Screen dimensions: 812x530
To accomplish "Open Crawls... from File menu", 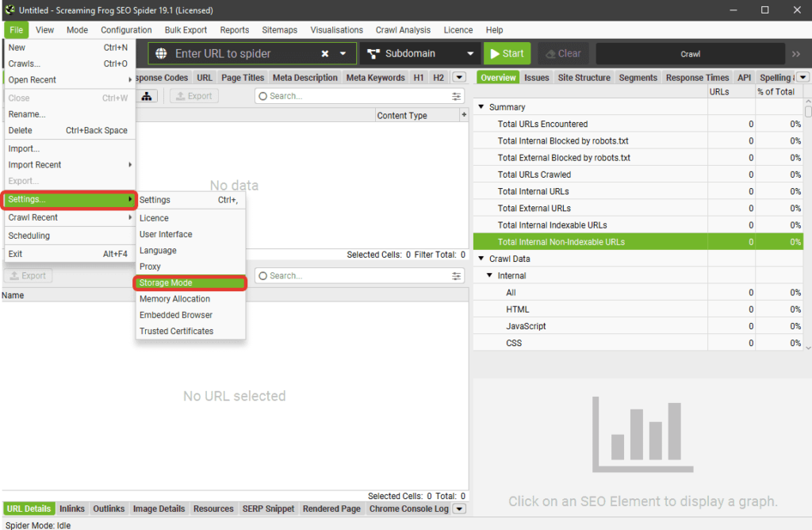I will [70, 63].
